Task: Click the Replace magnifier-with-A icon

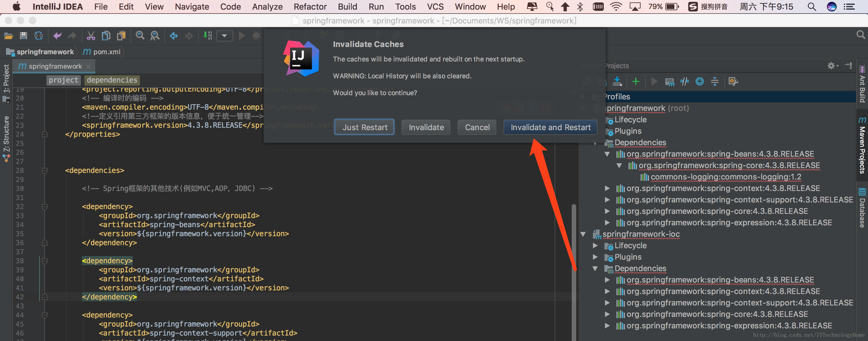Action: (x=155, y=36)
